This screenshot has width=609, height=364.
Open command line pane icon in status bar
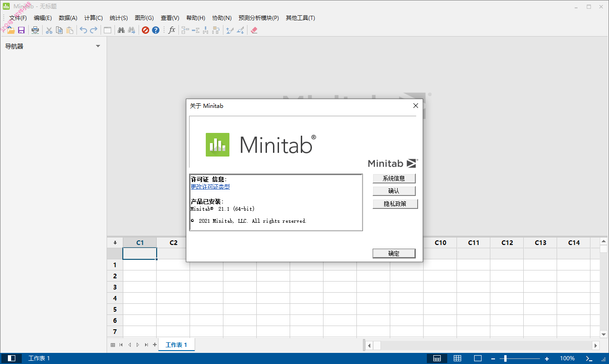pyautogui.click(x=590, y=358)
